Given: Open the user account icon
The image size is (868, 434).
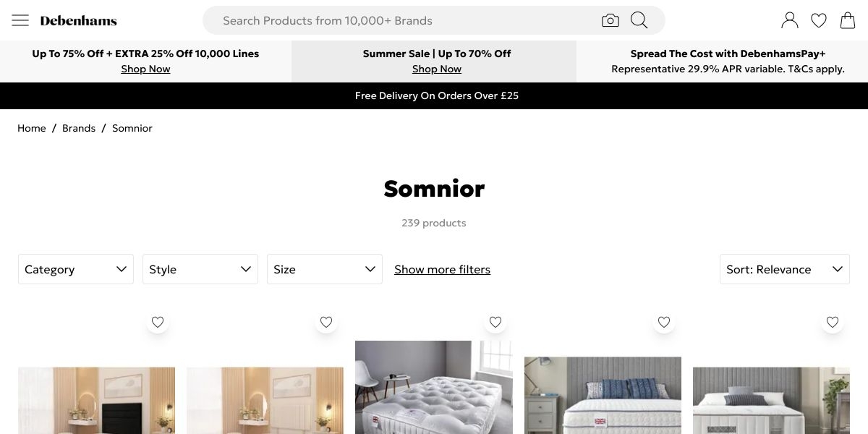Looking at the screenshot, I should pyautogui.click(x=790, y=20).
